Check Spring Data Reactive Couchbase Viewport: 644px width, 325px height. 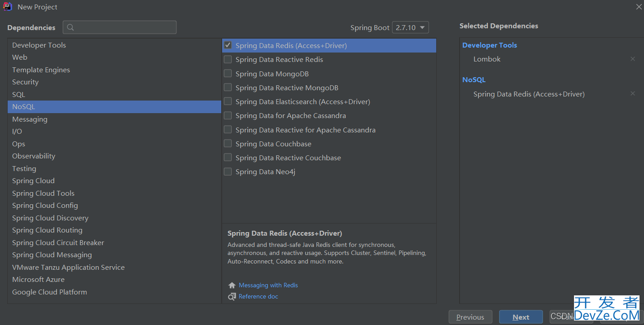(x=228, y=158)
